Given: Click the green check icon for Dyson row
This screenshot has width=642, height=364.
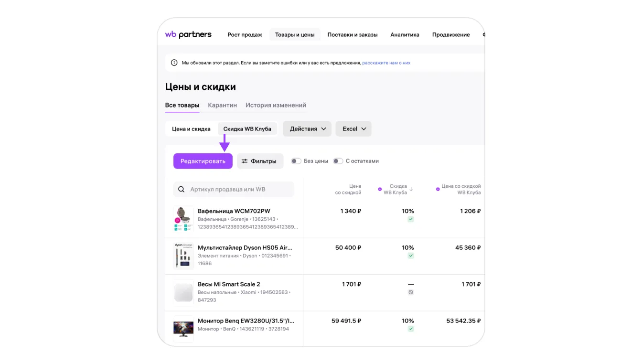Looking at the screenshot, I should click(411, 256).
